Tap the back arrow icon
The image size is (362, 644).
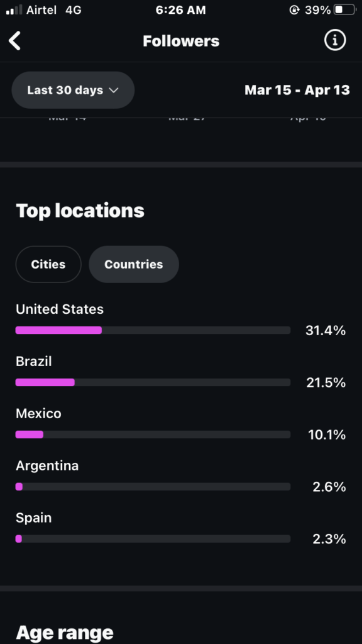(x=15, y=41)
